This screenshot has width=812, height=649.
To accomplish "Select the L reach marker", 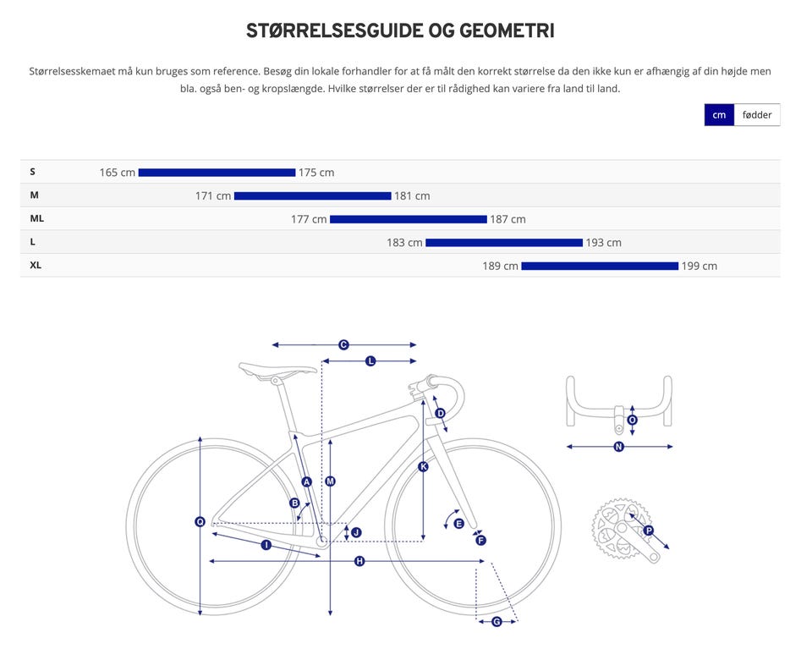I will tap(370, 361).
